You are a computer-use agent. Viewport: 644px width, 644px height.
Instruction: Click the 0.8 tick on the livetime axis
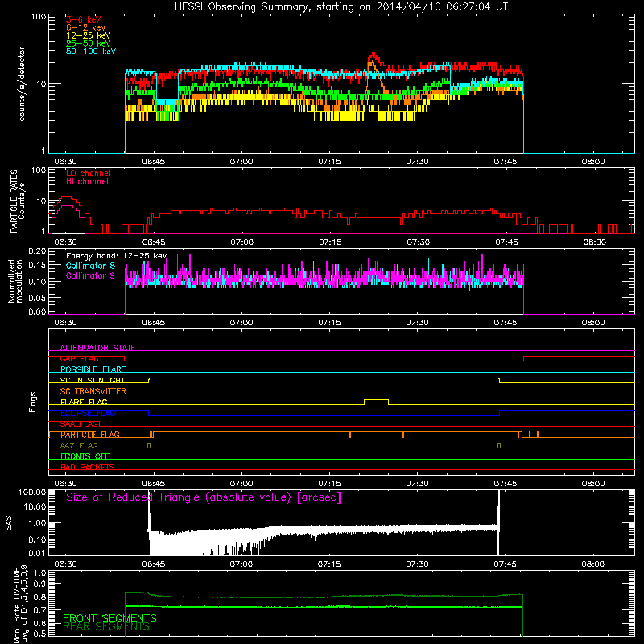[39, 597]
